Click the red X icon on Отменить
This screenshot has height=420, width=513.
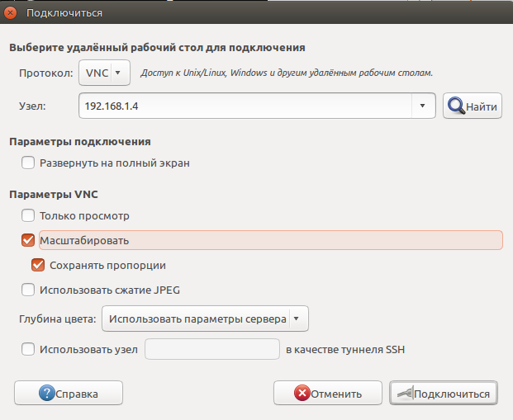[303, 394]
